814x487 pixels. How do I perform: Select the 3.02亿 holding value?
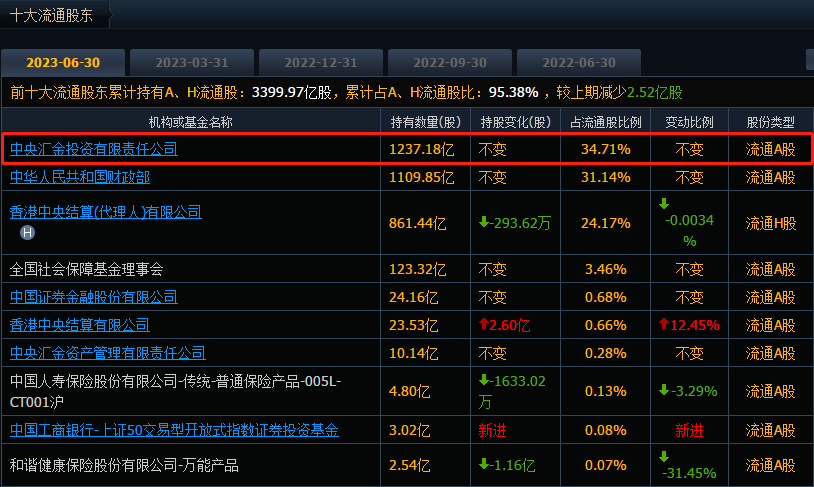(x=410, y=430)
